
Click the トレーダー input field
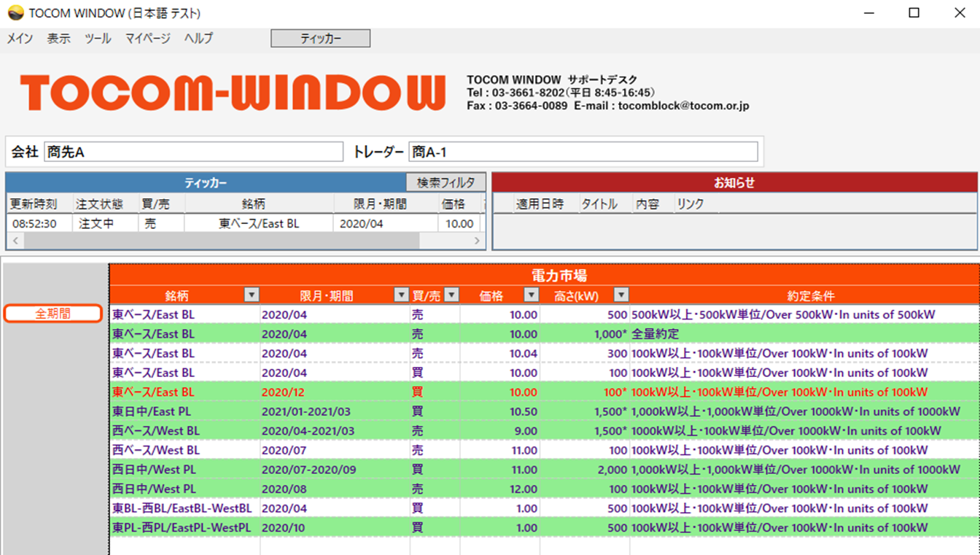coord(583,152)
